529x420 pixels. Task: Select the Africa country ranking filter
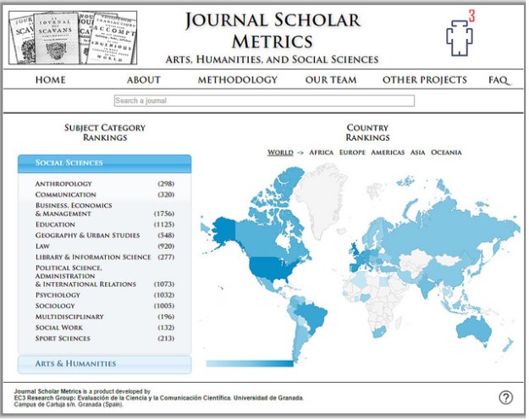coord(322,152)
